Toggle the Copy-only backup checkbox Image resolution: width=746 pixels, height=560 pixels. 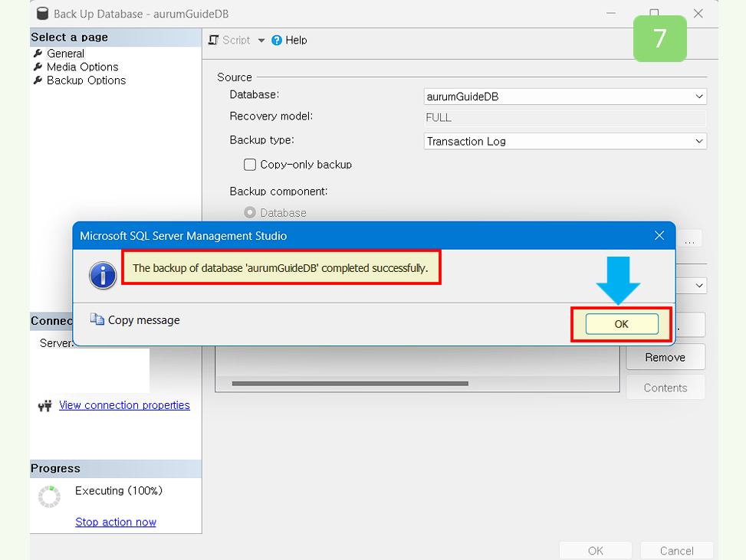click(250, 165)
